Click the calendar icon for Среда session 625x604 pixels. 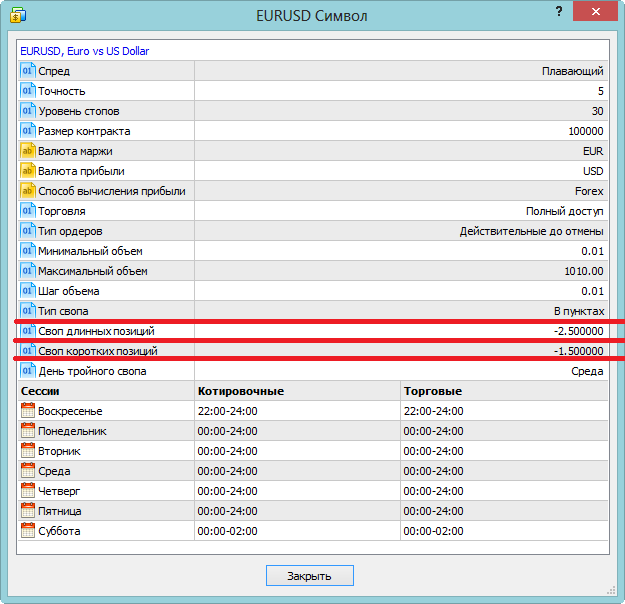pos(28,471)
